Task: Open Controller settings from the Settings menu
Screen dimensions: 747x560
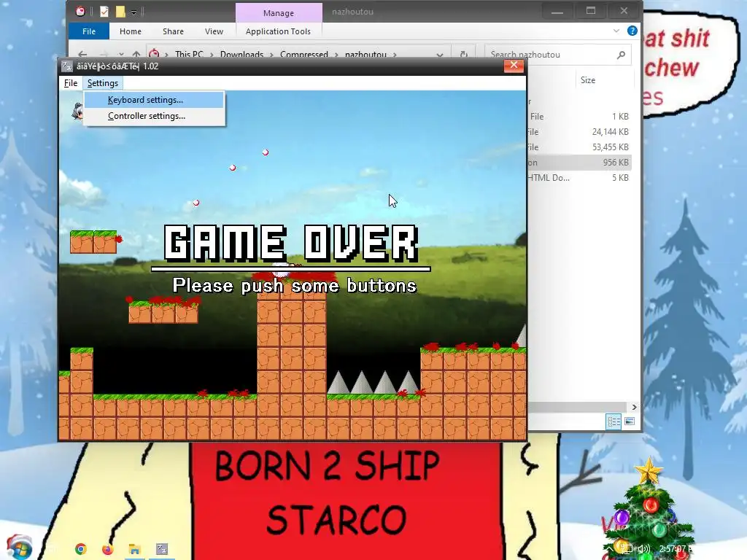Action: (153, 116)
